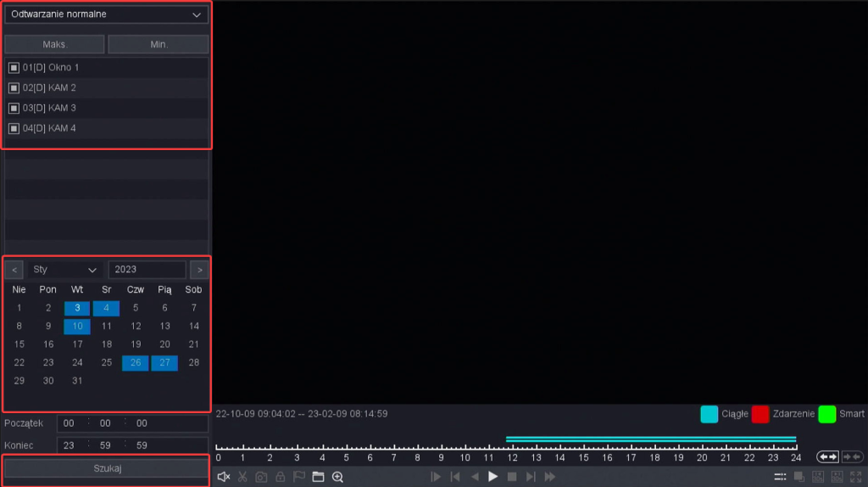This screenshot has width=868, height=487.
Task: Click the mute audio speaker icon
Action: [224, 477]
